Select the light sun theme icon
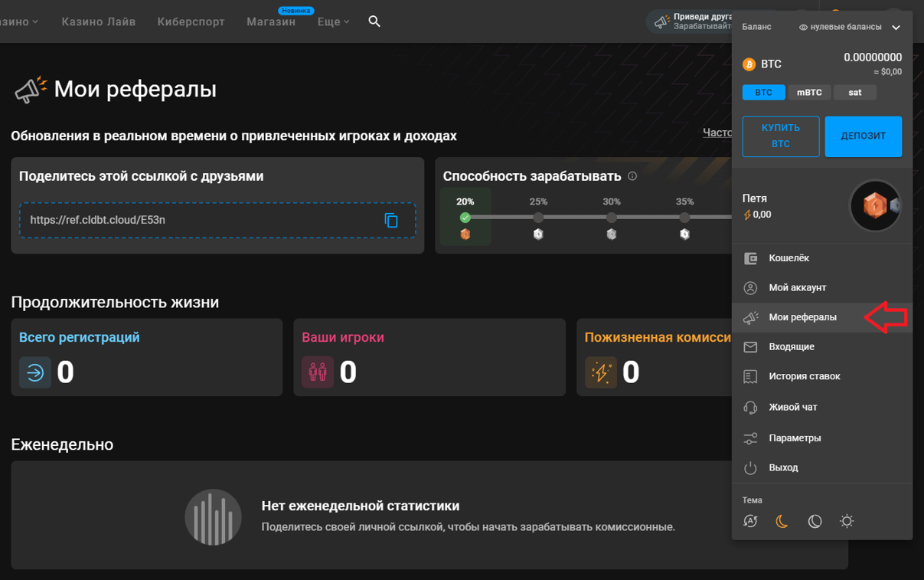 pyautogui.click(x=847, y=521)
